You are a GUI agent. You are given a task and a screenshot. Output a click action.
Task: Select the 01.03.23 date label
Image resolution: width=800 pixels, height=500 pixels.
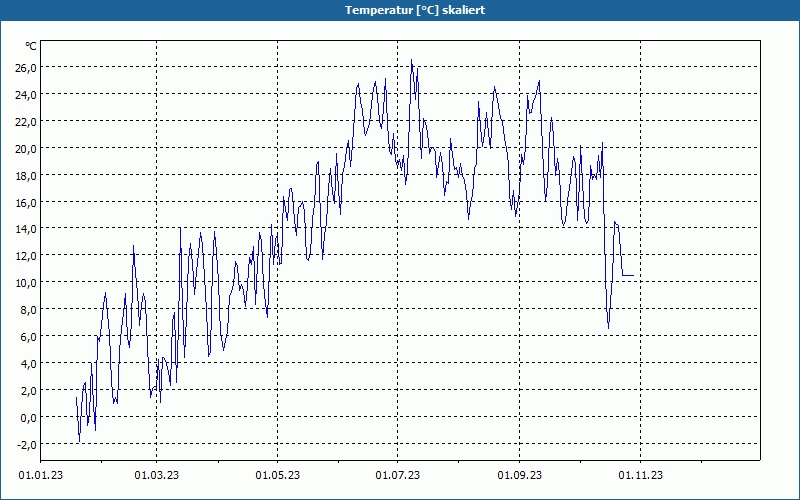tap(157, 476)
